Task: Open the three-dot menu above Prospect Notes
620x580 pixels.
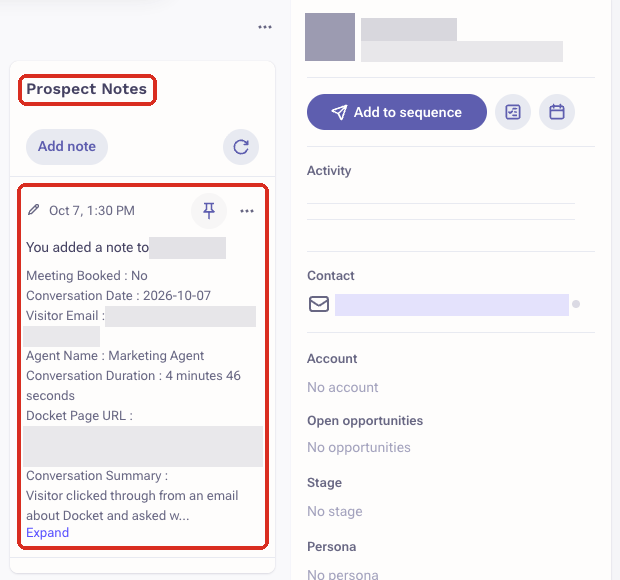Action: click(x=265, y=27)
